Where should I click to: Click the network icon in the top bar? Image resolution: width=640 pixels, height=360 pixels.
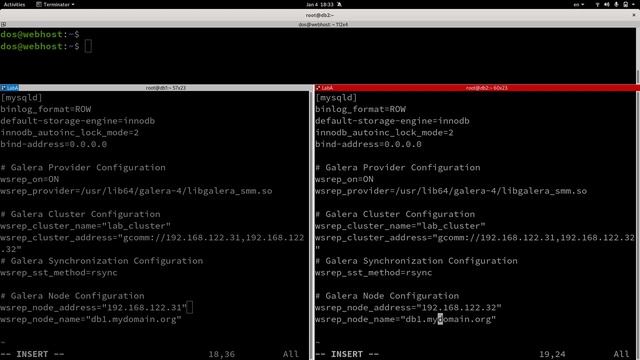tap(598, 4)
